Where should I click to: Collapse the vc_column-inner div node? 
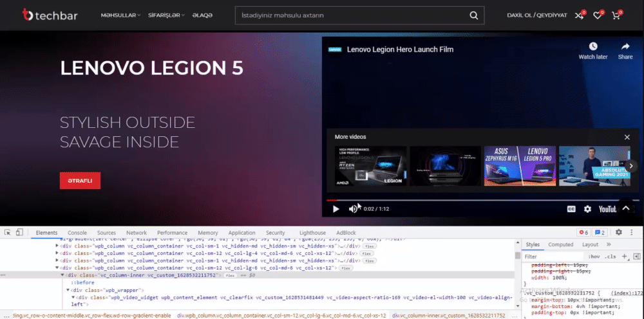[63, 275]
